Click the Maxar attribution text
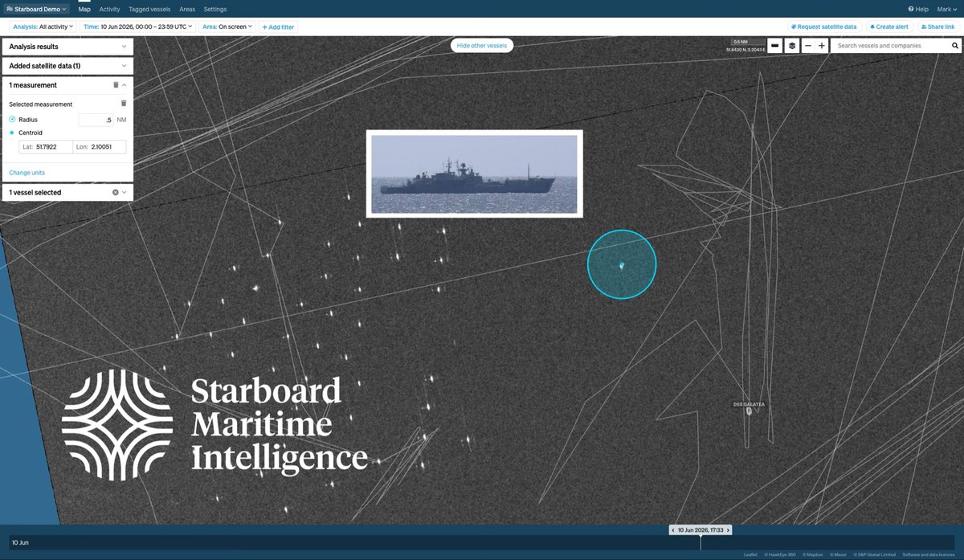Viewport: 964px width, 560px height. point(837,554)
